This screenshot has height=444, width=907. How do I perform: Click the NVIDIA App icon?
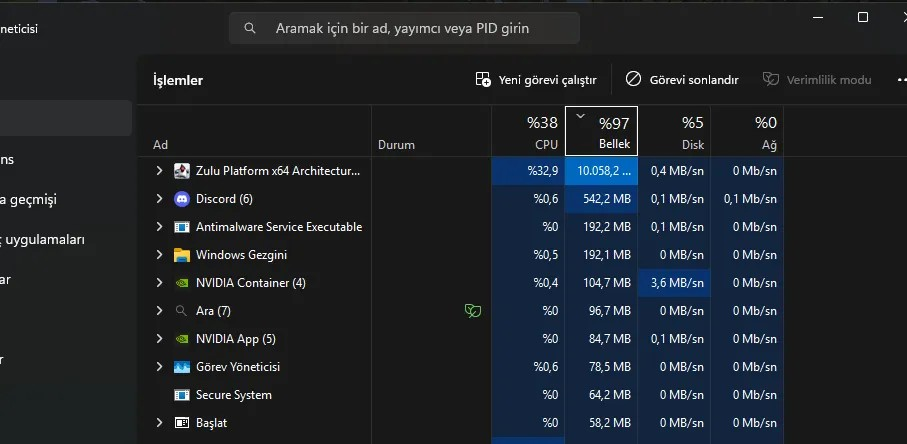click(x=182, y=339)
